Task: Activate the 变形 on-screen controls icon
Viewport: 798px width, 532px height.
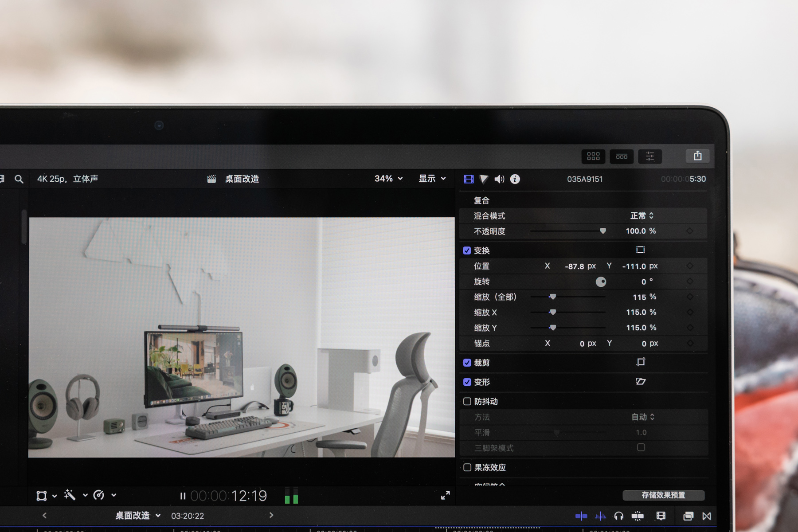Action: pos(641,381)
